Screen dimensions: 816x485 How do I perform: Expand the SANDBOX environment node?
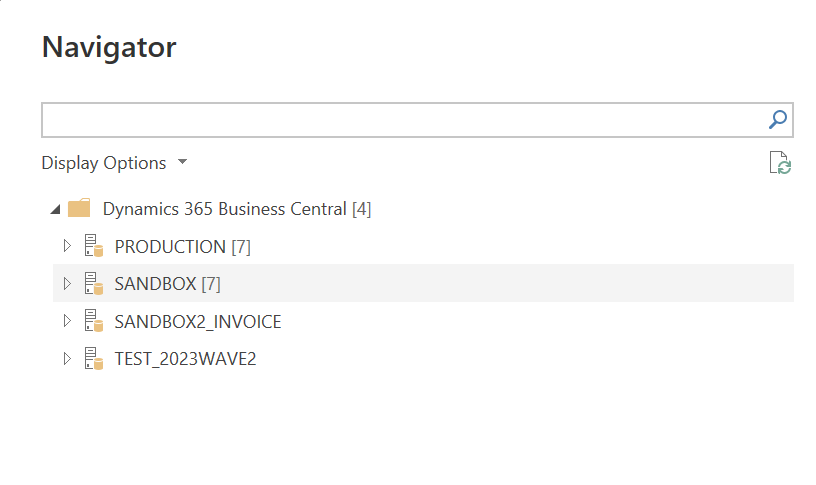[67, 284]
